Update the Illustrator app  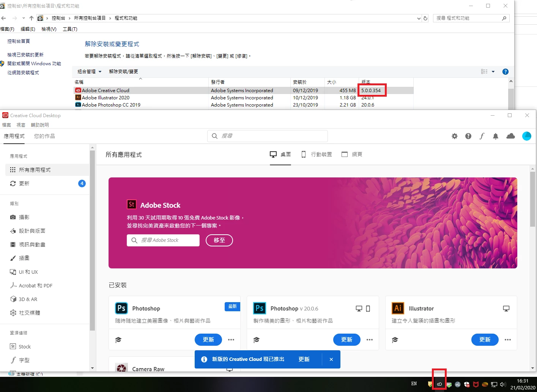(485, 340)
